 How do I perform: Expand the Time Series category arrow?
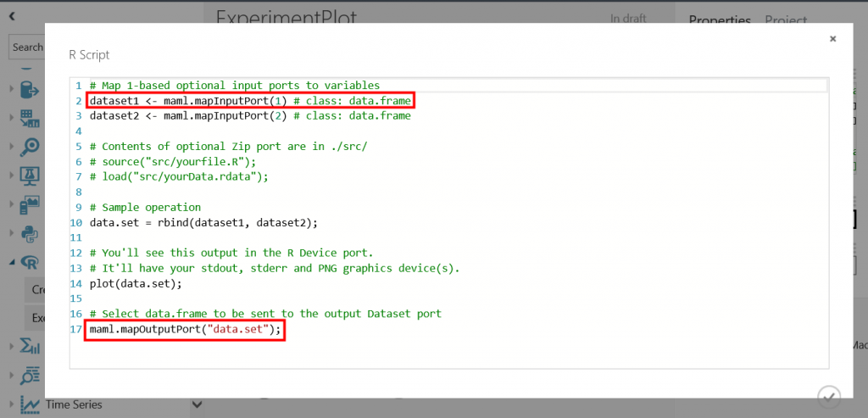tap(12, 404)
